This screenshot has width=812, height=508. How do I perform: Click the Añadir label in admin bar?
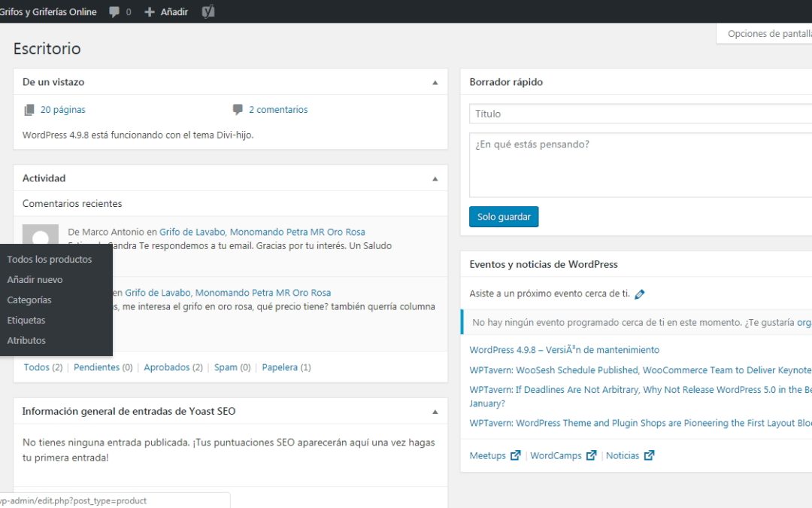pyautogui.click(x=174, y=12)
